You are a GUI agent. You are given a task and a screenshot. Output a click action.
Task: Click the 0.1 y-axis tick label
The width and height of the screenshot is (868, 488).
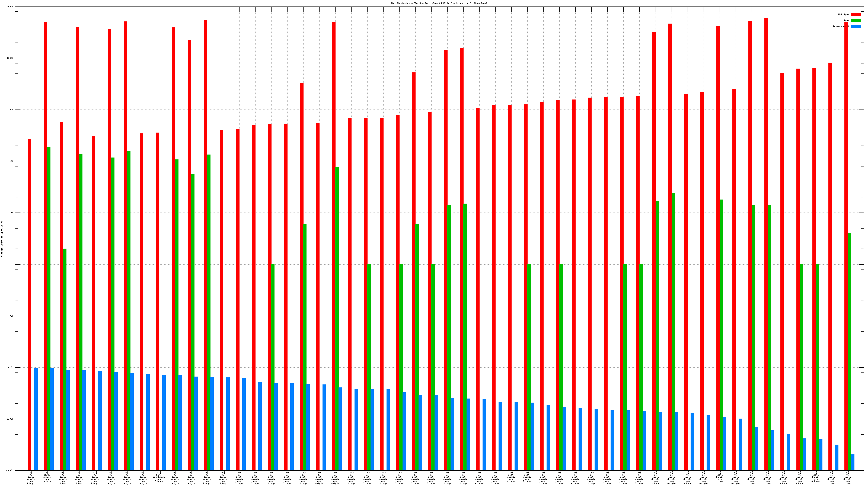(11, 316)
